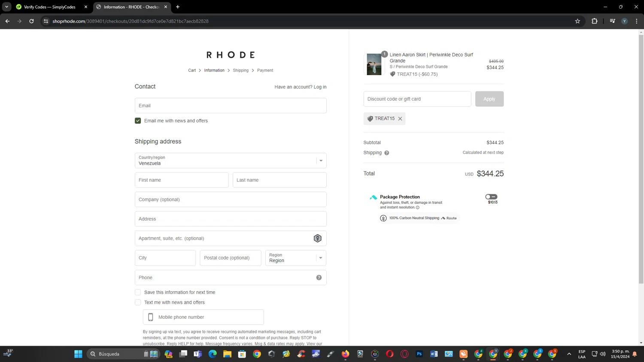Click the Apply discount button
Viewport: 644px width, 362px height.
coord(489,99)
